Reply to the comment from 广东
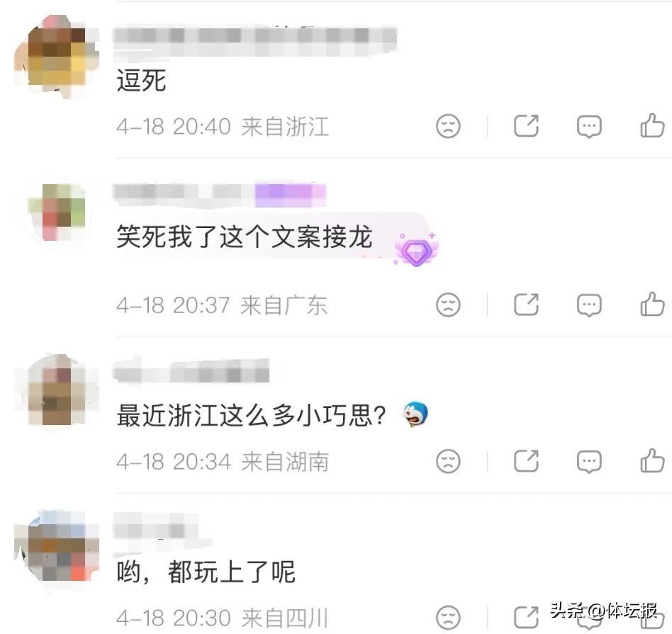 point(589,305)
